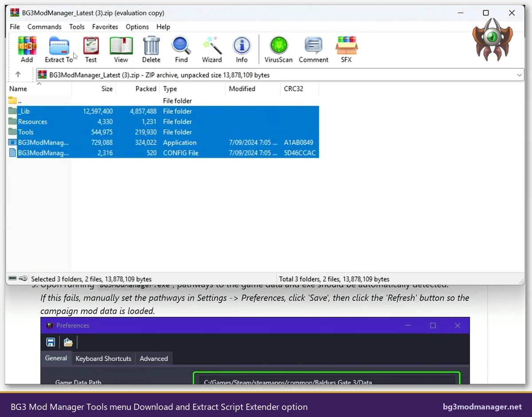Click the SFX toolbar icon

346,46
